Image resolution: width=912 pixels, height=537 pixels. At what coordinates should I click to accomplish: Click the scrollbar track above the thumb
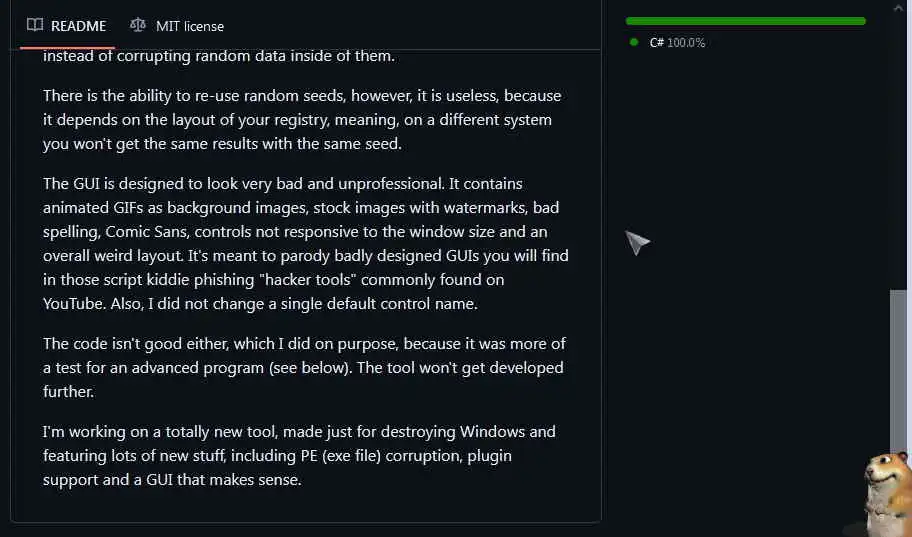click(x=900, y=150)
